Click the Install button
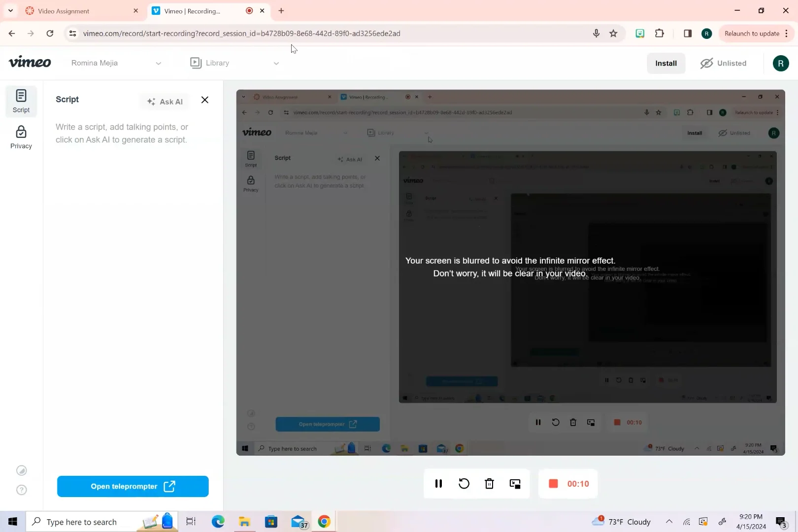Screen dimensions: 798x532 [x=666, y=63]
